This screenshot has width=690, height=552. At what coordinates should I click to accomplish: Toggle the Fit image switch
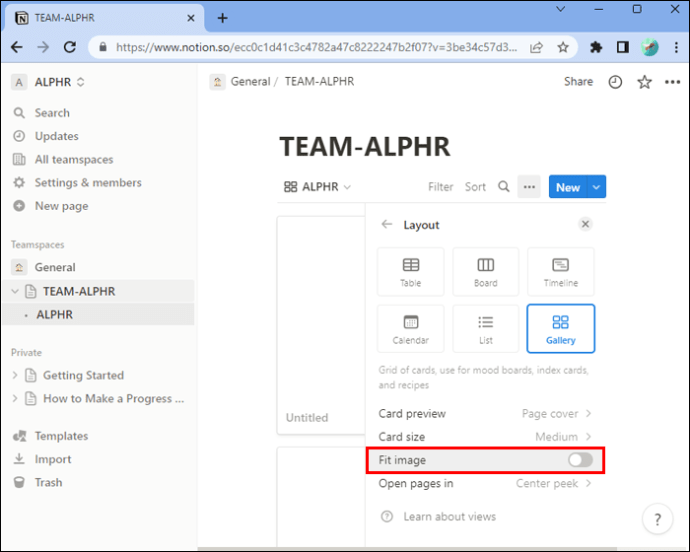(580, 460)
